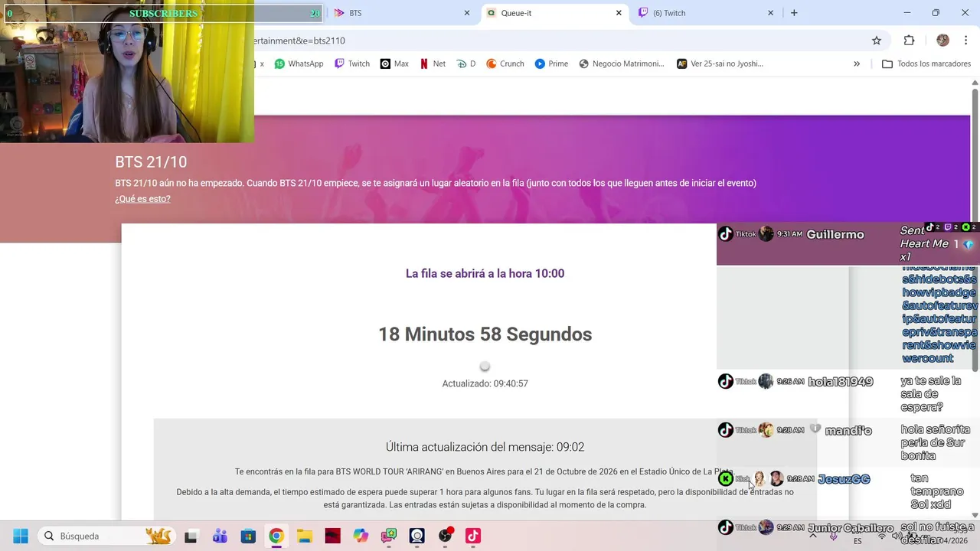Open the red-and-black app on the taskbar
Viewport: 980px width, 551px height.
click(332, 536)
